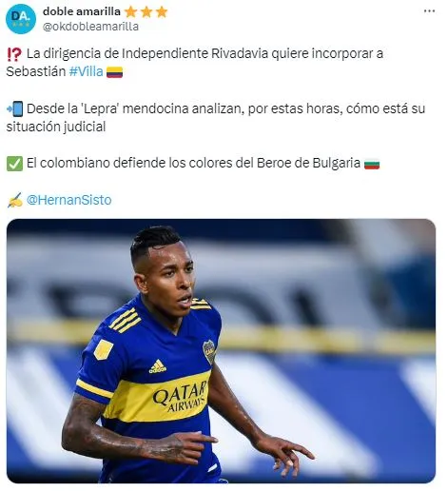Click the mobile phone with arrow emoji
Image resolution: width=448 pixels, height=492 pixels.
(14, 108)
